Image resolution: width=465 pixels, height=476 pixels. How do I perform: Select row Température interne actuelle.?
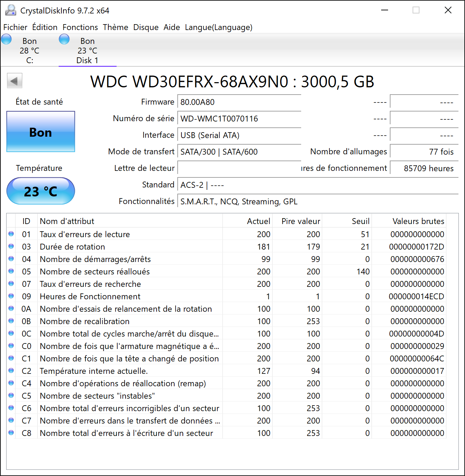click(x=227, y=371)
